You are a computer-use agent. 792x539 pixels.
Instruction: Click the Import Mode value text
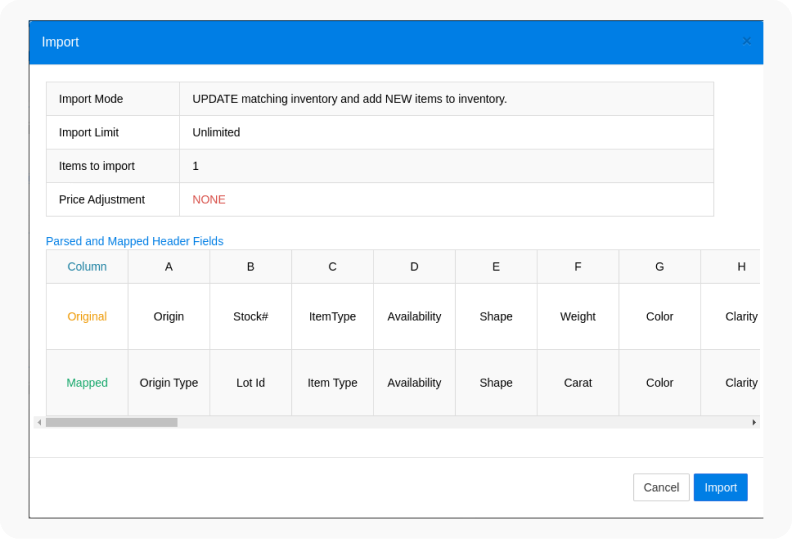349,99
